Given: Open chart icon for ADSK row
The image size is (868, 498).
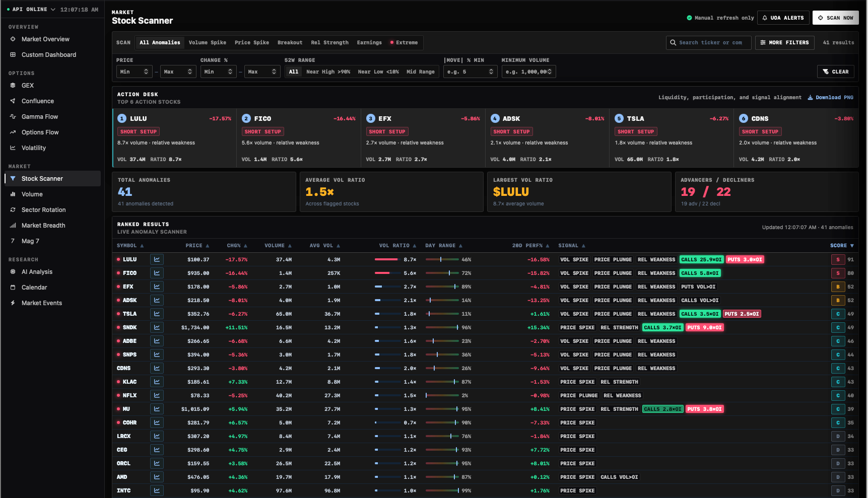Looking at the screenshot, I should pyautogui.click(x=157, y=300).
